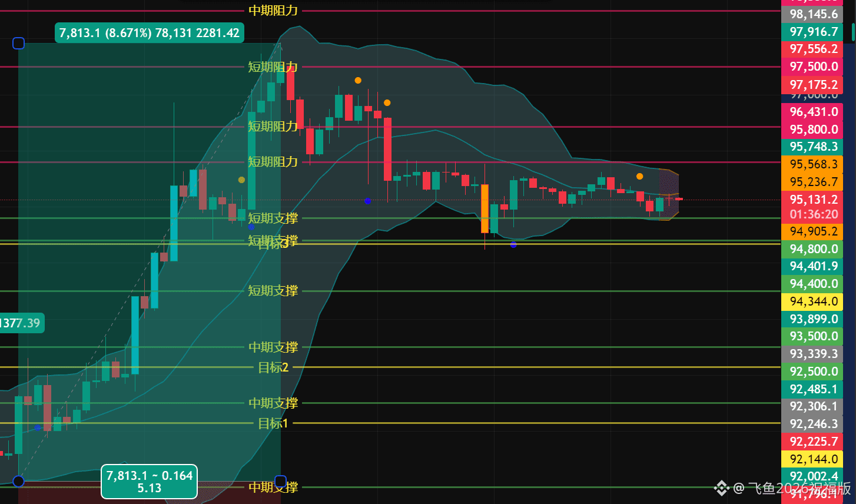Select the 95,236.7 orange price label

[x=812, y=182]
